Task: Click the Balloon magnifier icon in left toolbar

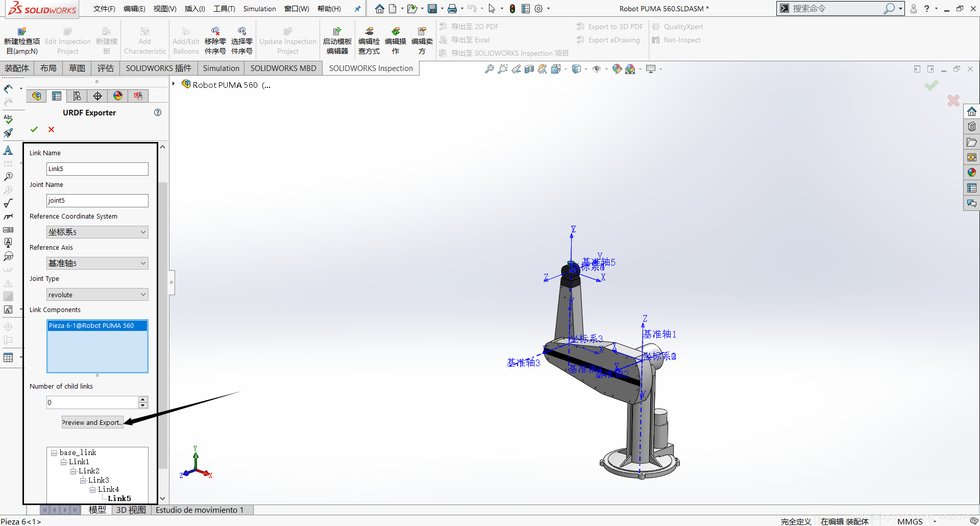Action: (x=8, y=177)
